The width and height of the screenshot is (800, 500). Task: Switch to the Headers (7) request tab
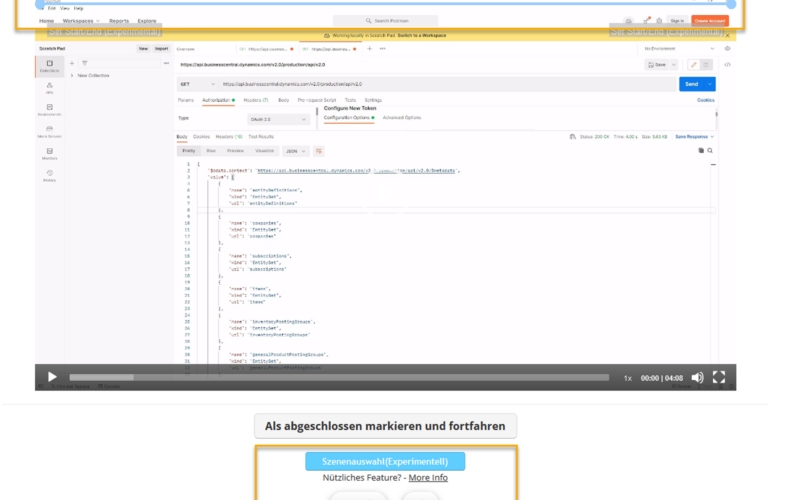click(256, 100)
